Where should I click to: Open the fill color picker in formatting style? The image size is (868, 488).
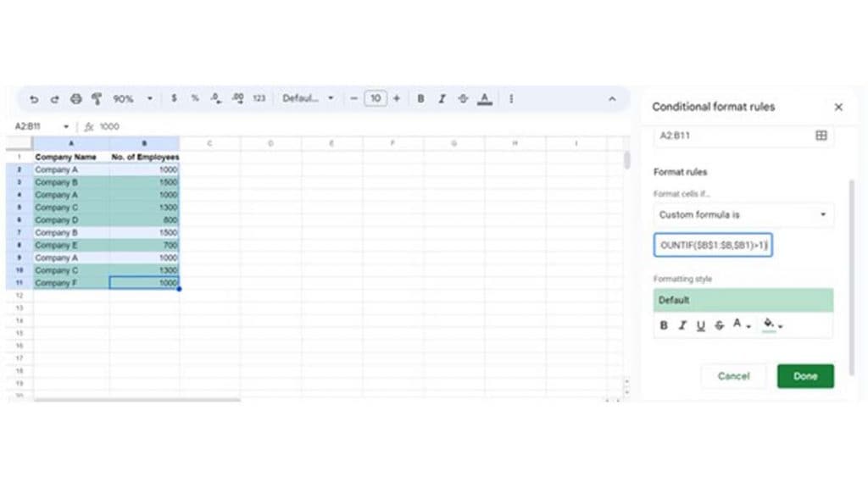[769, 325]
